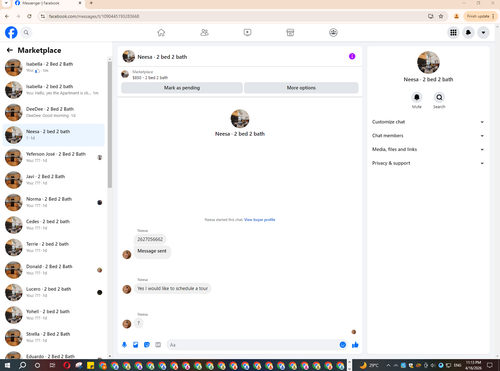Screen dimensions: 500x371
Task: Open a new browser tab
Action: pyautogui.click(x=91, y=3)
